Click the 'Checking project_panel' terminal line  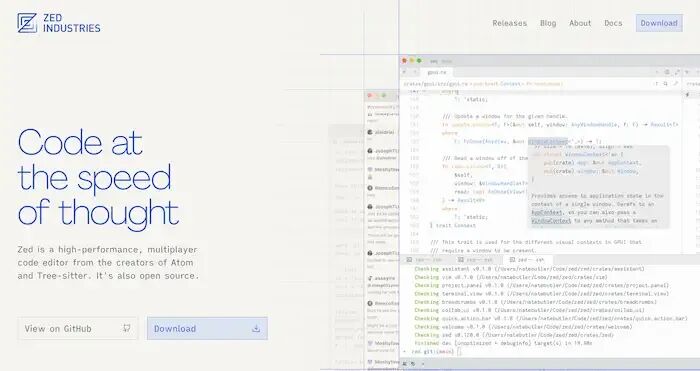coord(542,285)
